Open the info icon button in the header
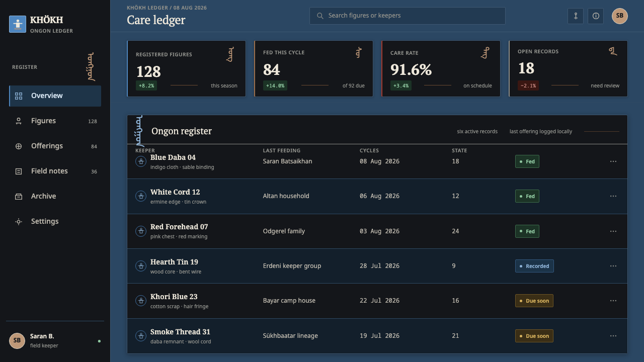The height and width of the screenshot is (362, 644). [x=596, y=16]
